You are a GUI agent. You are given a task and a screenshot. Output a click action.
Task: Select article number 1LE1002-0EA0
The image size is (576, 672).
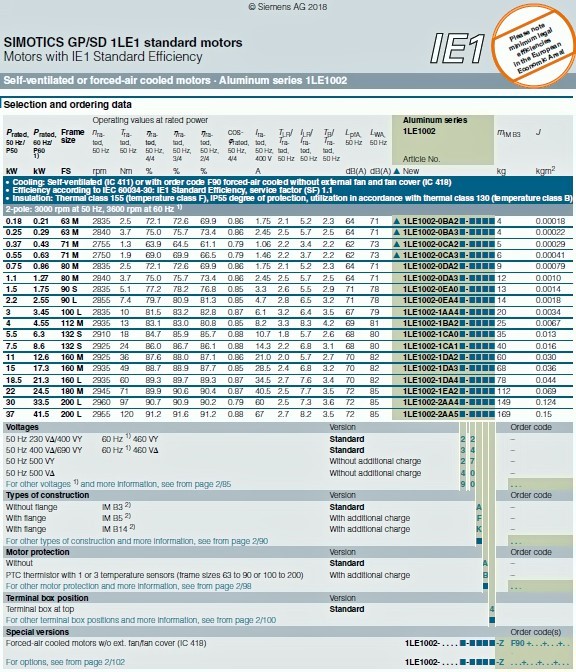431,289
